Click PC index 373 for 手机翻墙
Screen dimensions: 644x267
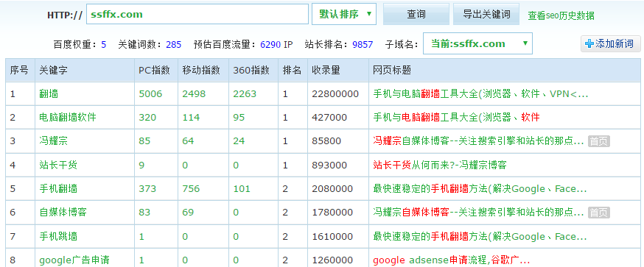(147, 189)
